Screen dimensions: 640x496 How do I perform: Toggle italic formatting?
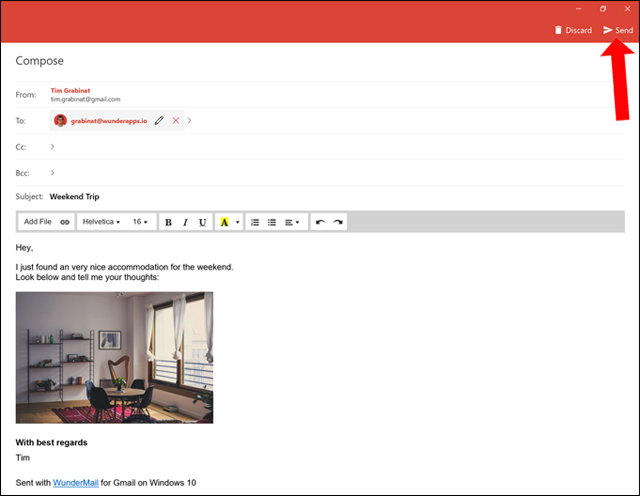(x=185, y=222)
